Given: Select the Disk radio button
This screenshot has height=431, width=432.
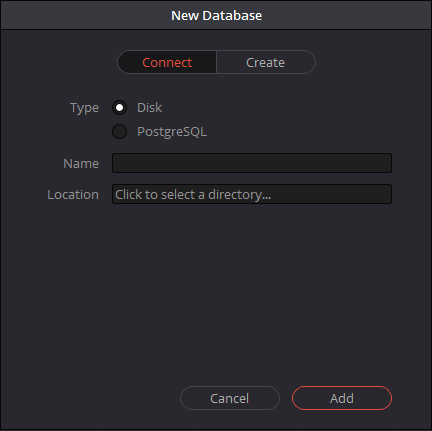Looking at the screenshot, I should point(119,108).
